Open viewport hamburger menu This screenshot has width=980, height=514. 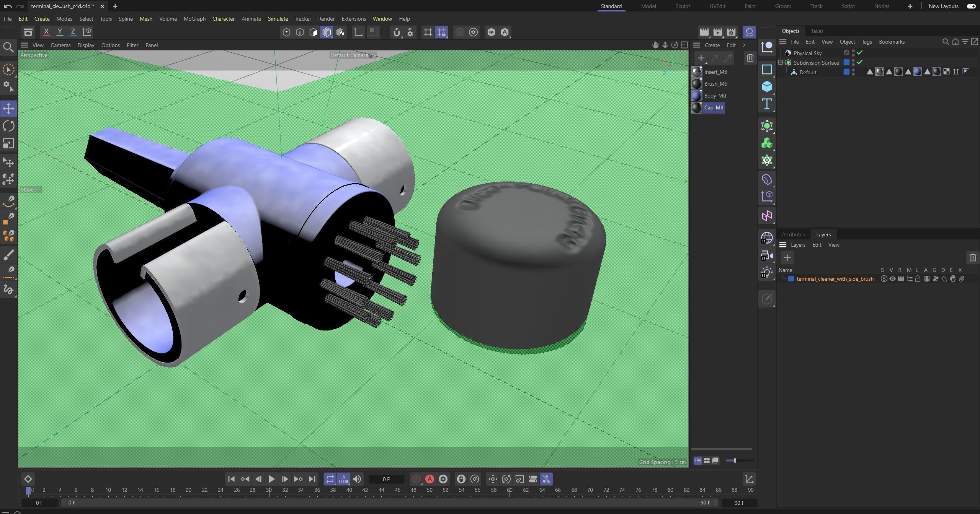24,45
